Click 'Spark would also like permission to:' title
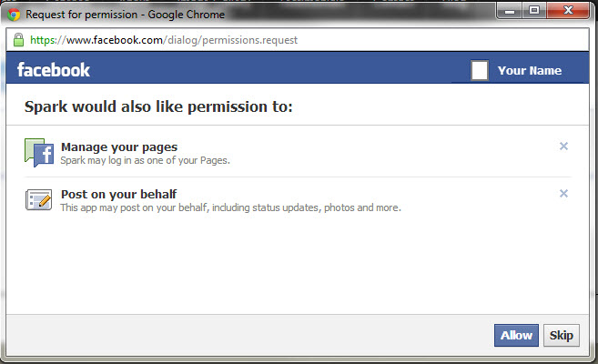Image resolution: width=598 pixels, height=364 pixels. (158, 106)
